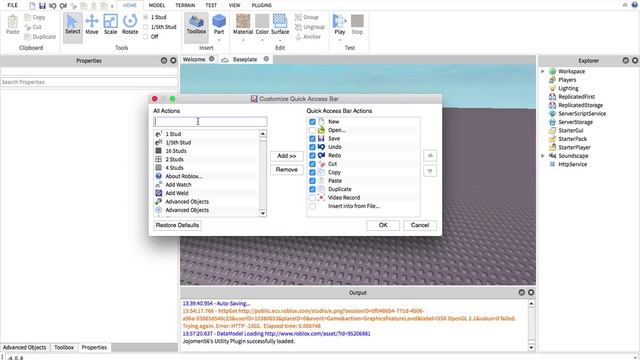Open the VIEW ribbon tab
This screenshot has height=360, width=640.
[x=234, y=5]
